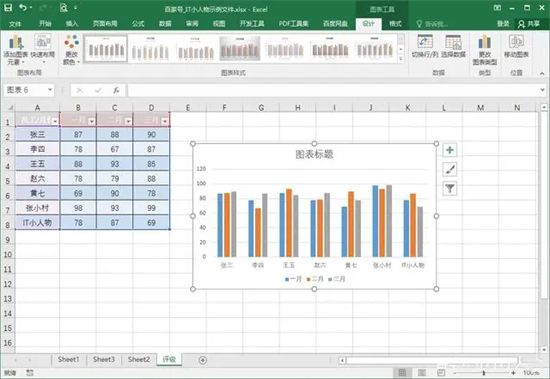Click the Redo arrow icon
The width and height of the screenshot is (550, 379).
43,7
